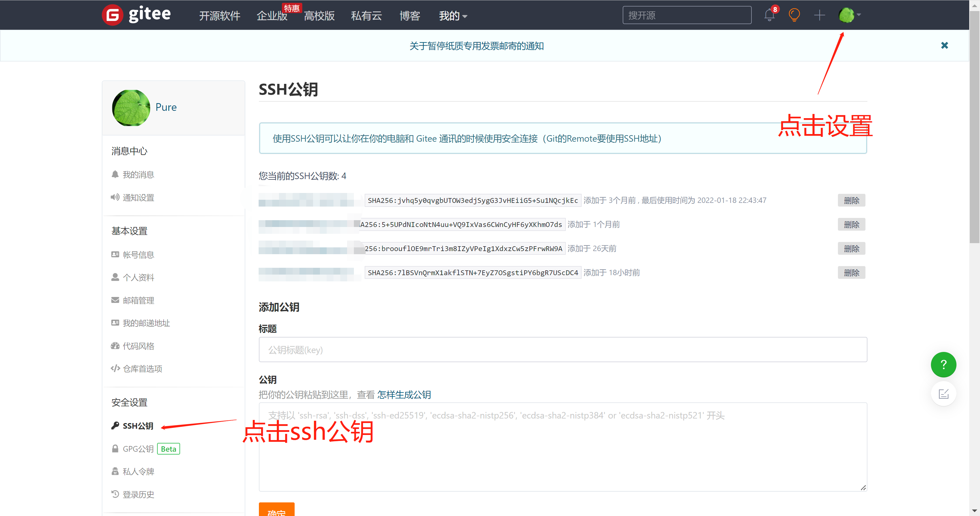Viewport: 980px width, 516px height.
Task: Open the user avatar dropdown in navbar
Action: 850,15
